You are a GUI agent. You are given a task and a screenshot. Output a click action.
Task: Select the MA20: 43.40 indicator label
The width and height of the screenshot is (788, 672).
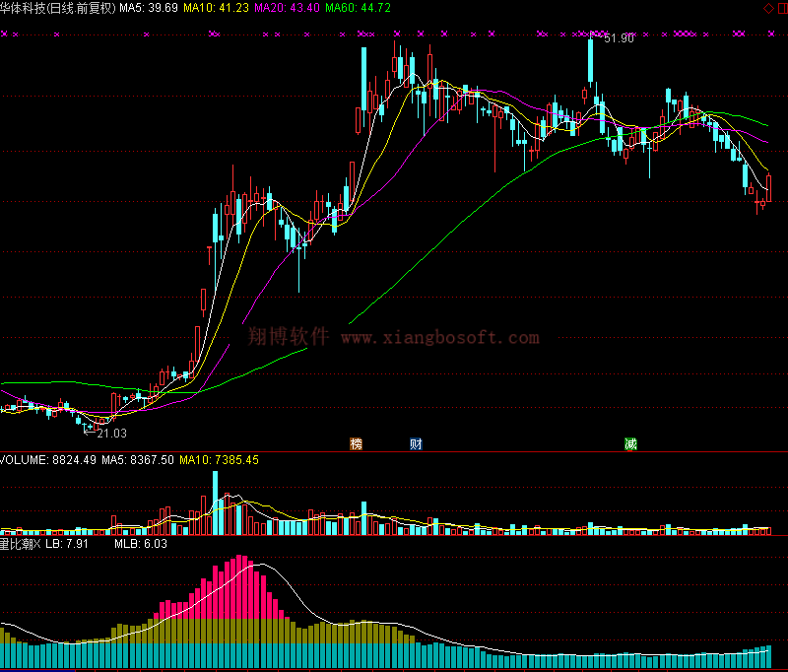(287, 8)
